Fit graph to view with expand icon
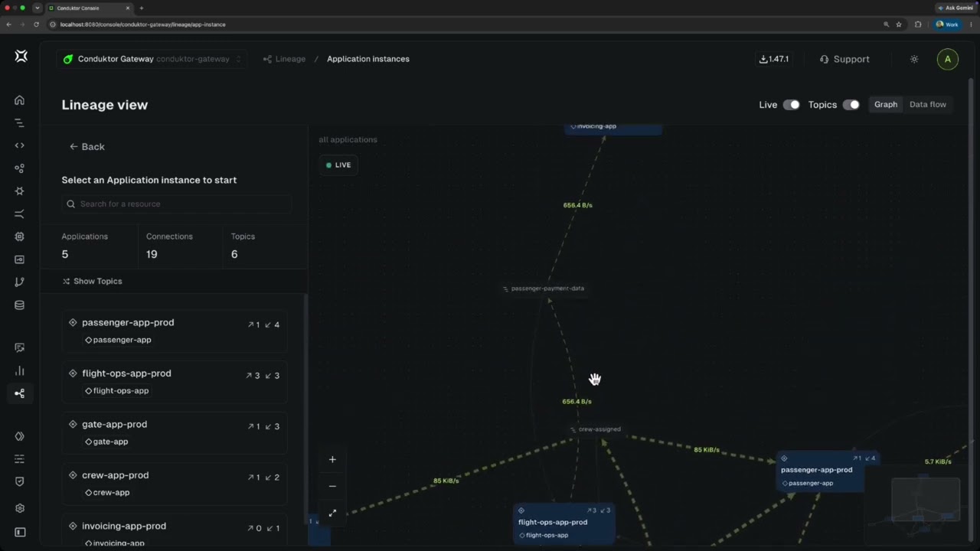 pyautogui.click(x=332, y=513)
